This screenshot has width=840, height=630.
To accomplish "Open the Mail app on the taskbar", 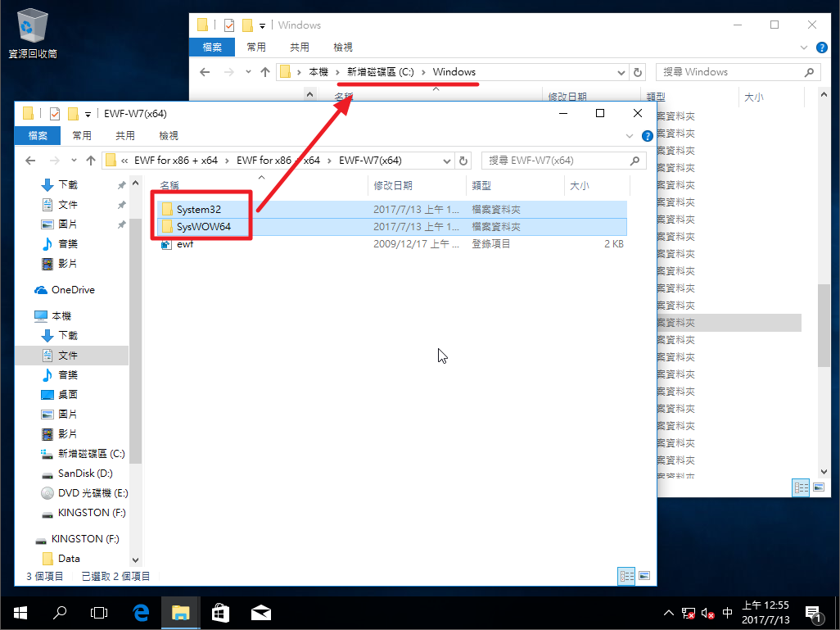I will pyautogui.click(x=261, y=612).
